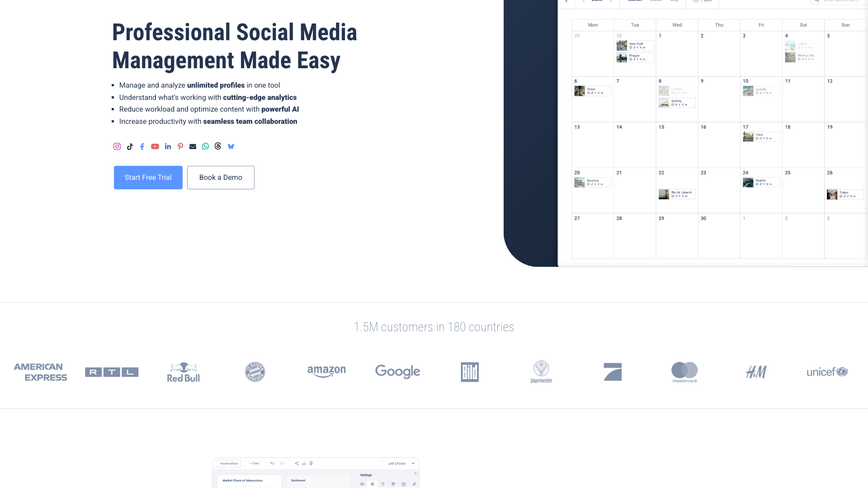The image size is (868, 488).
Task: Toggle the Feed view in the calendar
Action: (x=703, y=1)
